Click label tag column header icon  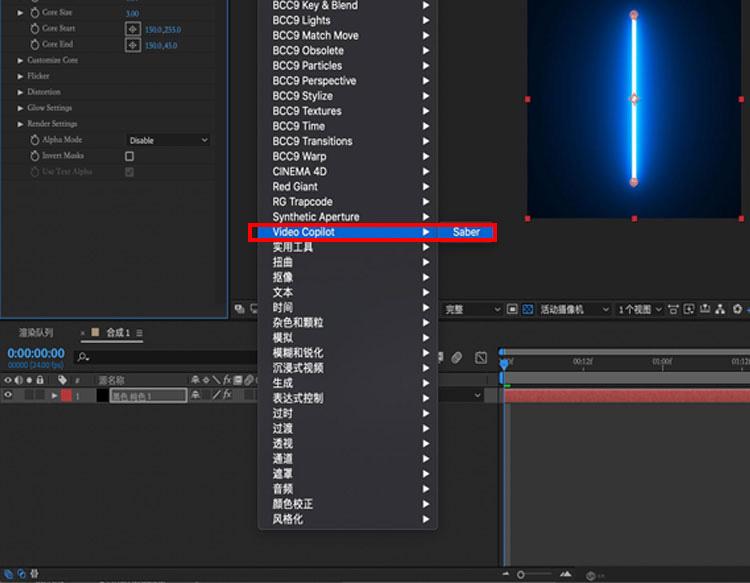point(62,380)
